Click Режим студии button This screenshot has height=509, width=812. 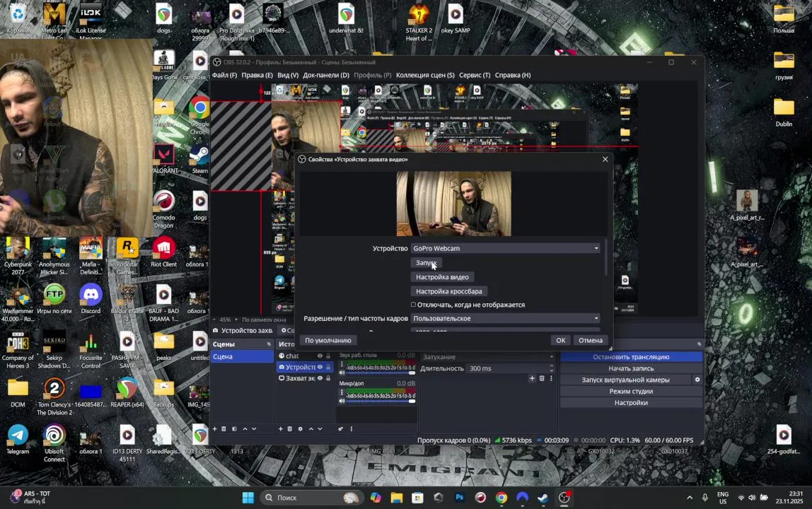click(x=631, y=391)
